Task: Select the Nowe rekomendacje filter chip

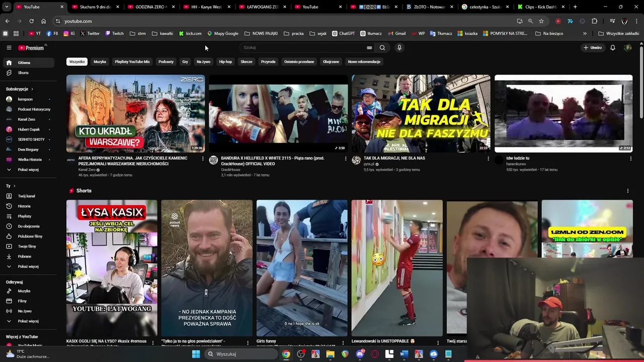Action: click(364, 62)
